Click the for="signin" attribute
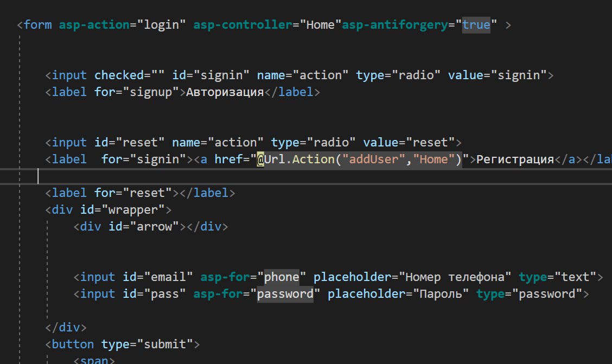The image size is (612, 364). click(x=144, y=159)
